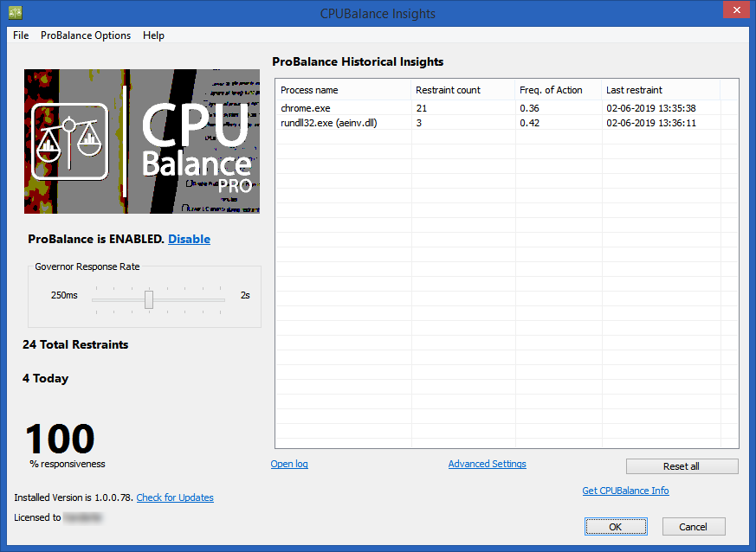Click last restraint time 13:36:11

click(651, 123)
